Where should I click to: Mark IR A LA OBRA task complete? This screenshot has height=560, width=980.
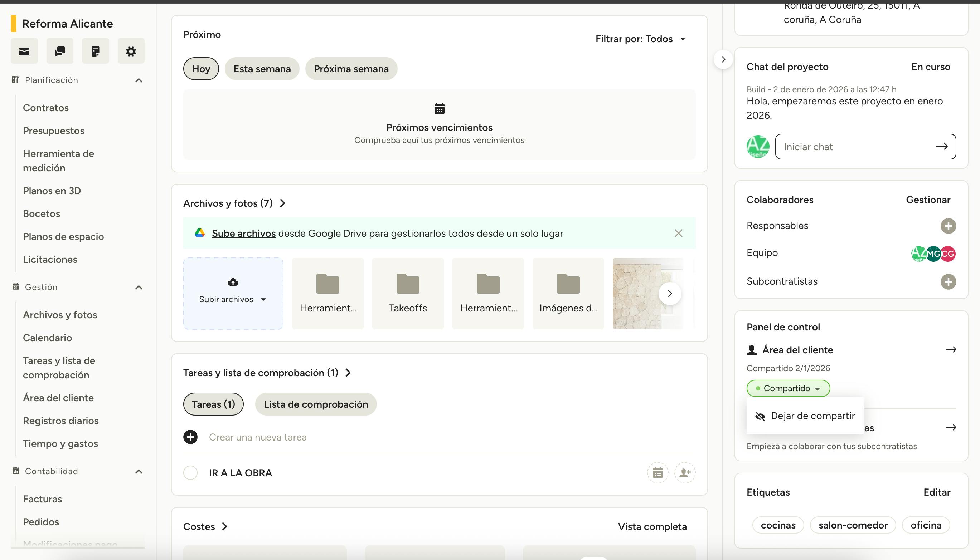click(190, 473)
